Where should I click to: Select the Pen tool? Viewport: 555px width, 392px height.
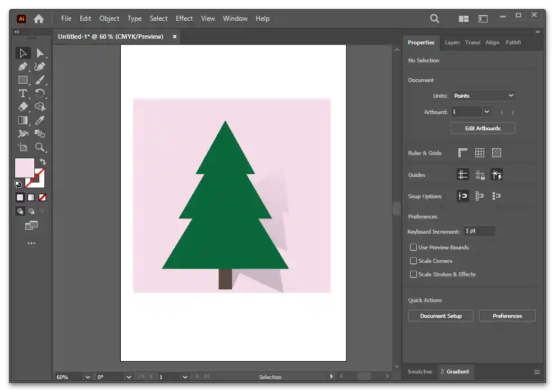click(x=22, y=66)
